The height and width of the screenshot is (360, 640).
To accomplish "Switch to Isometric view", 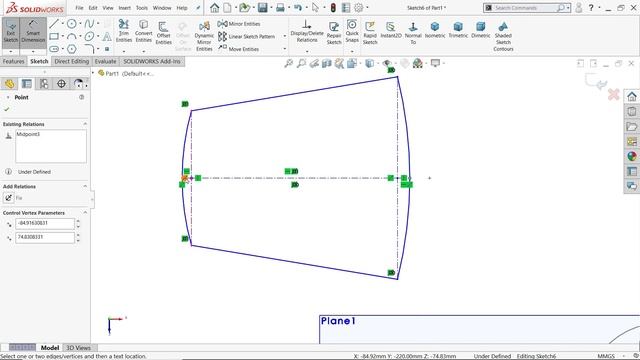I will pyautogui.click(x=435, y=30).
